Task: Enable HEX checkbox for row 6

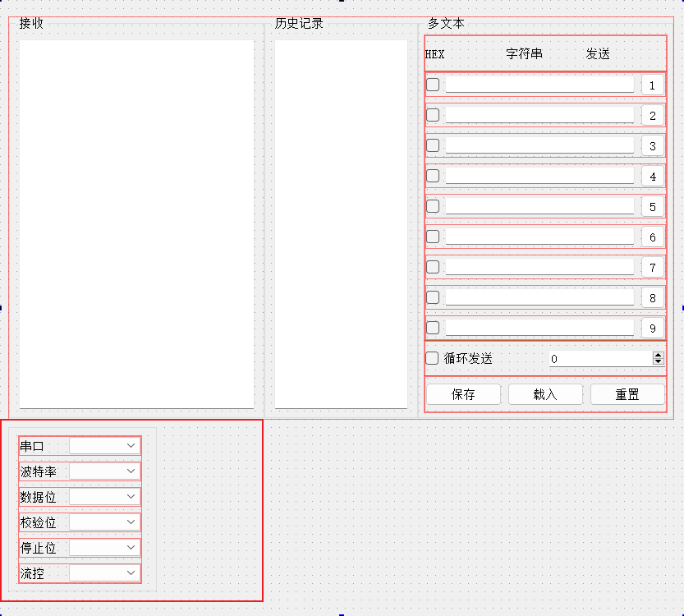Action: [433, 237]
